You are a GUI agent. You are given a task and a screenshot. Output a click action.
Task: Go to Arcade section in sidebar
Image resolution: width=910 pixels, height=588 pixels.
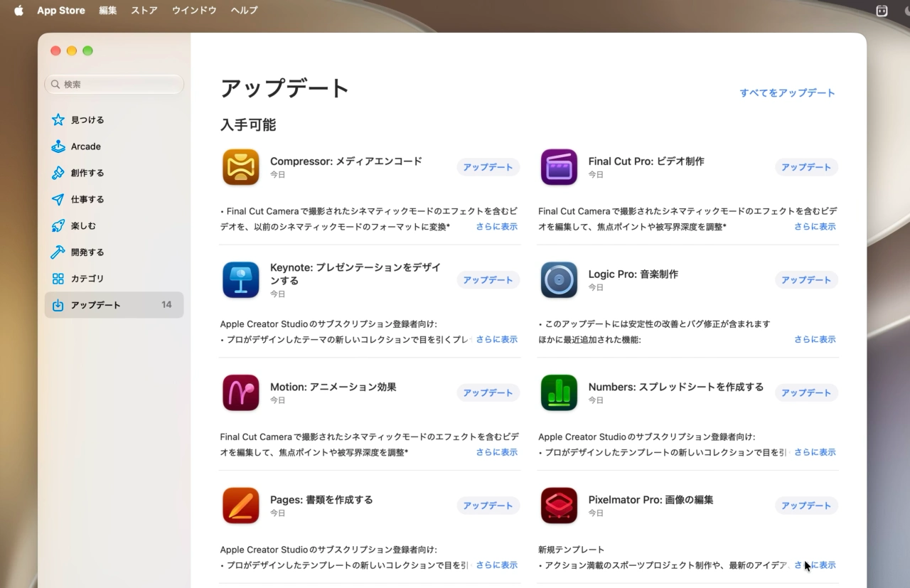[114, 146]
